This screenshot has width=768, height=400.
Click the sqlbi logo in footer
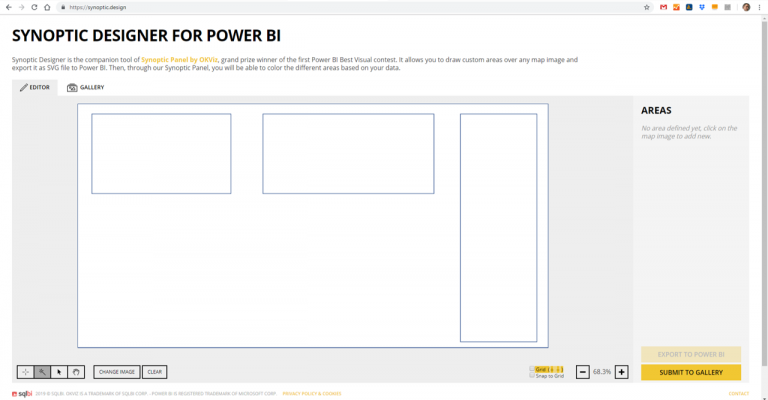click(22, 394)
